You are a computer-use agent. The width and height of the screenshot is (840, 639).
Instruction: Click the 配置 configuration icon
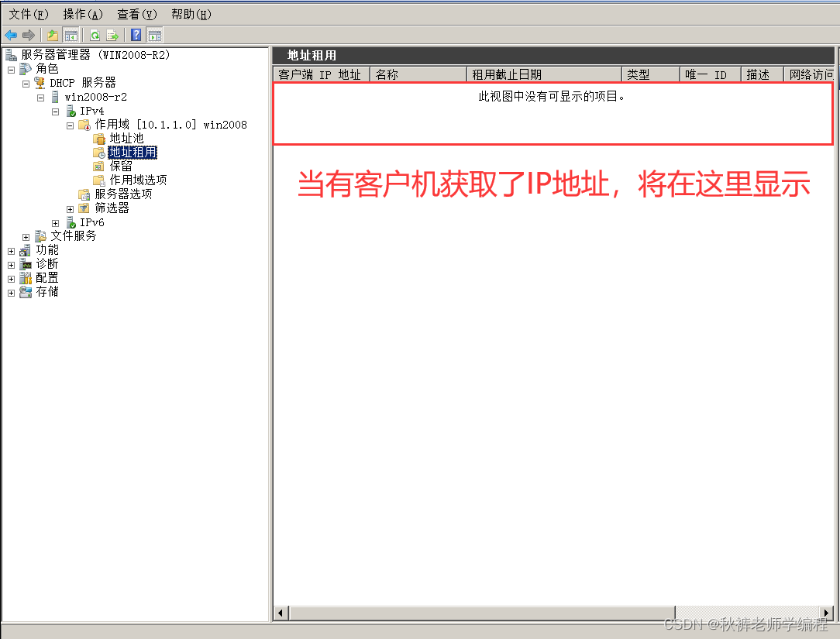tap(26, 278)
